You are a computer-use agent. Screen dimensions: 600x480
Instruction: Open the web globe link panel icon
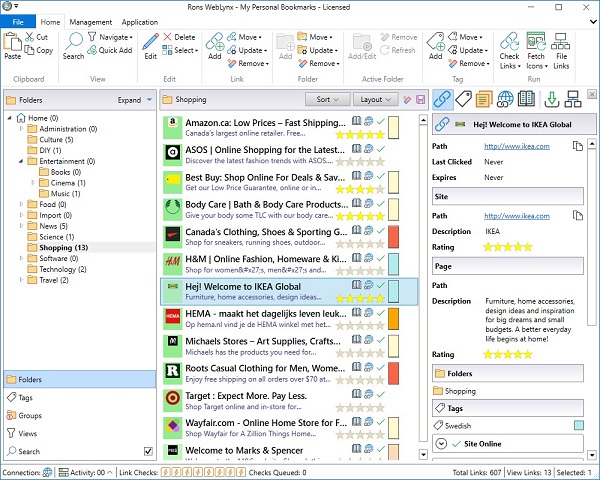point(505,99)
